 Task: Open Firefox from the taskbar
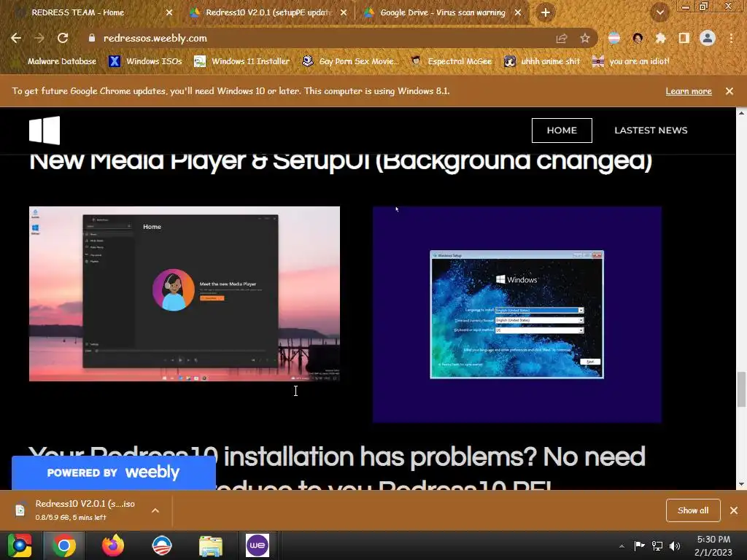(113, 545)
